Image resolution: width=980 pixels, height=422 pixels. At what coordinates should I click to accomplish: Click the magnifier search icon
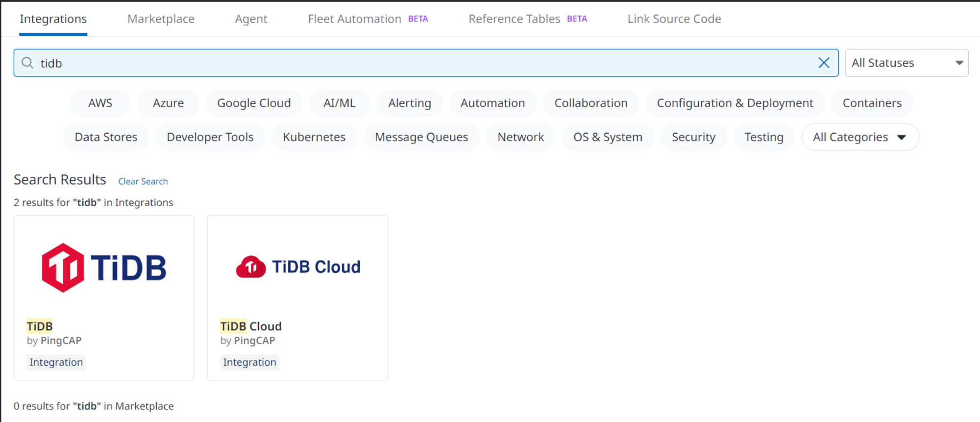point(27,63)
